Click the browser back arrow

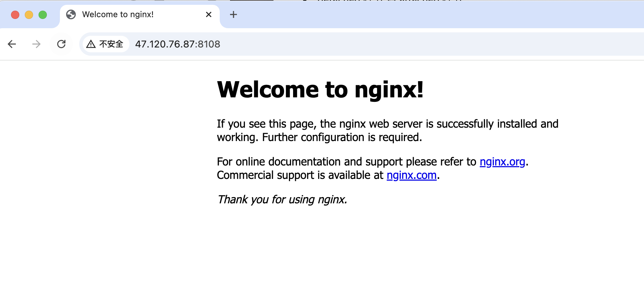(x=12, y=44)
